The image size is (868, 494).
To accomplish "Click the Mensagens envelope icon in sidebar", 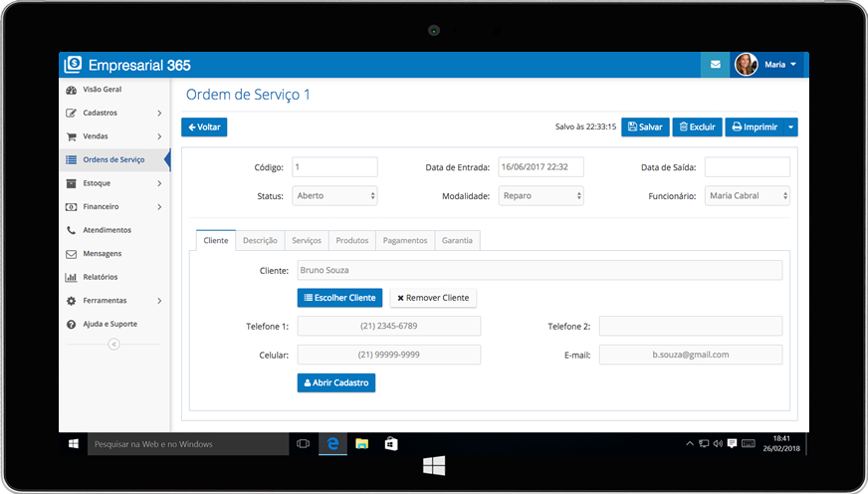I will (71, 254).
